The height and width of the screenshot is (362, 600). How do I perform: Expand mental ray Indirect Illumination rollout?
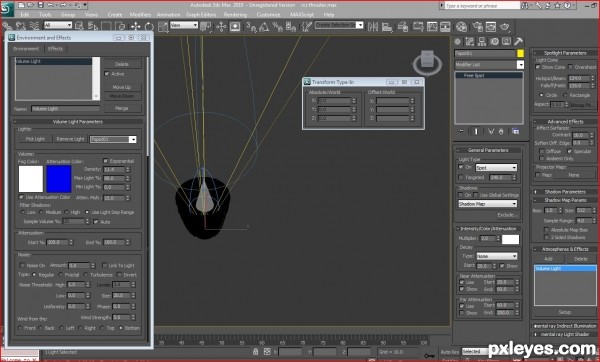(565, 326)
